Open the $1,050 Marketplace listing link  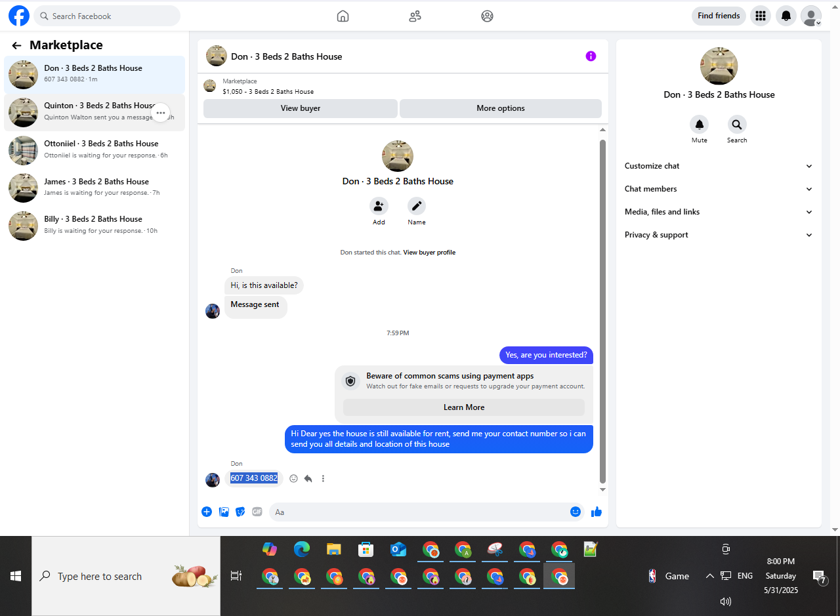click(268, 92)
